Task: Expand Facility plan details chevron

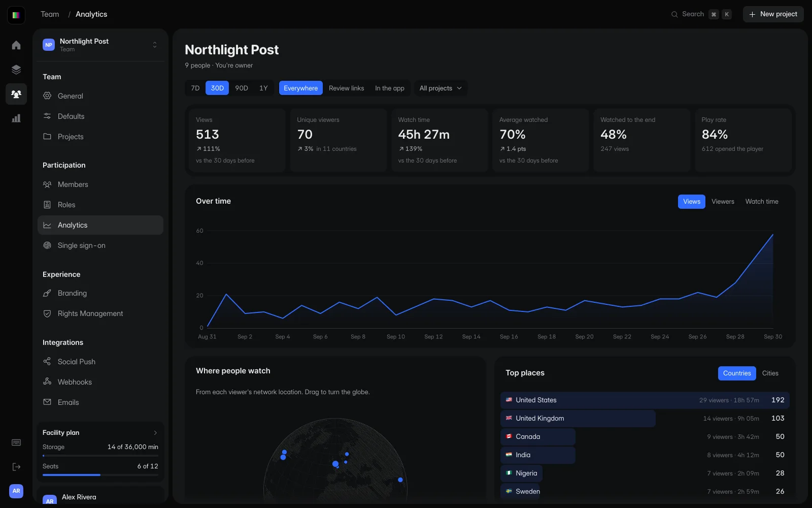Action: tap(155, 433)
